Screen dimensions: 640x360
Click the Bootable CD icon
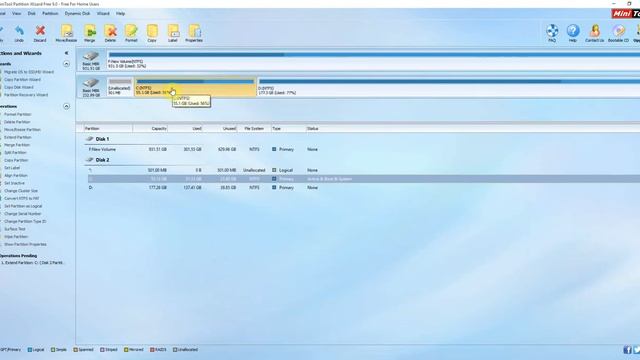tap(618, 33)
